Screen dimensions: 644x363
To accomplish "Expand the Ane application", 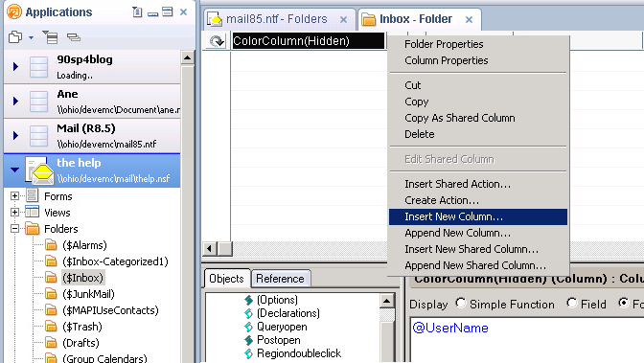I will point(15,101).
